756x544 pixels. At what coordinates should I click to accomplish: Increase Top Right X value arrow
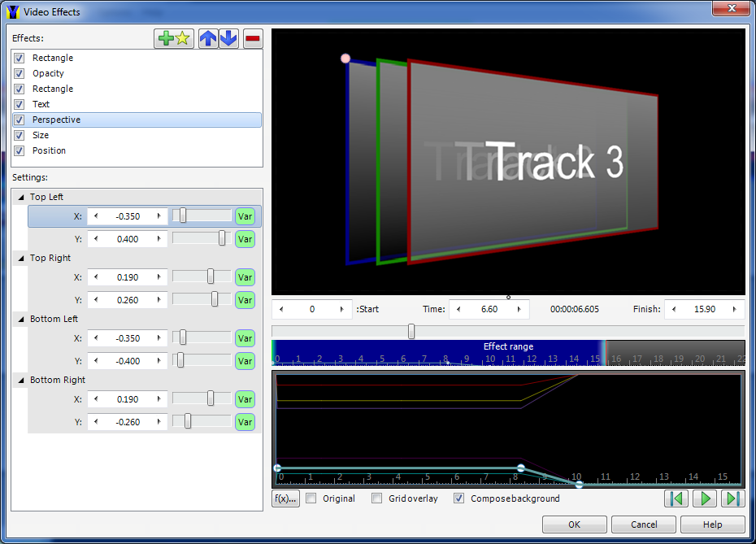159,276
